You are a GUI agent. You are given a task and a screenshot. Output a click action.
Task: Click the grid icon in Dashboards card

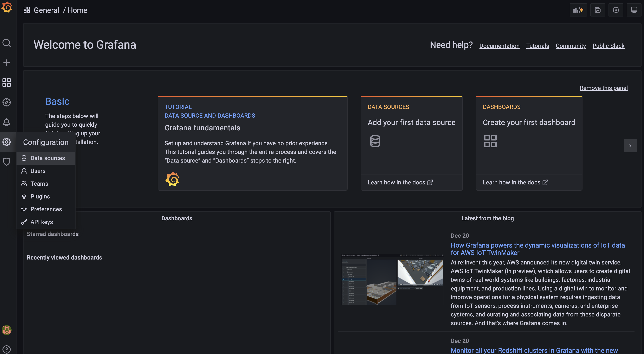490,141
